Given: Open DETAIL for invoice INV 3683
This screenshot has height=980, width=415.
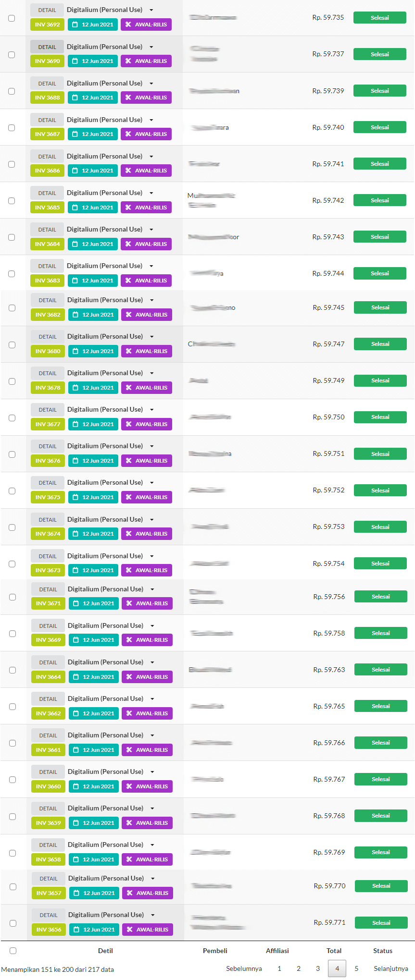Looking at the screenshot, I should [x=47, y=266].
